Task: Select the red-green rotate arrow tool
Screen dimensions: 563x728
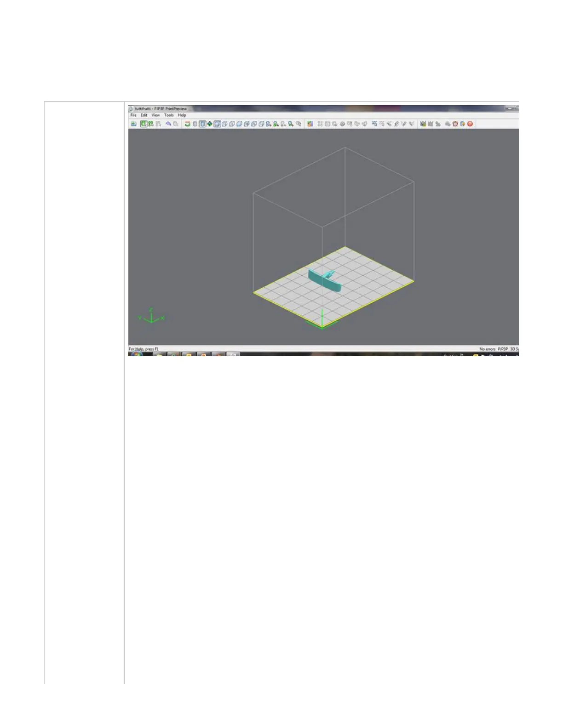Action: click(187, 124)
